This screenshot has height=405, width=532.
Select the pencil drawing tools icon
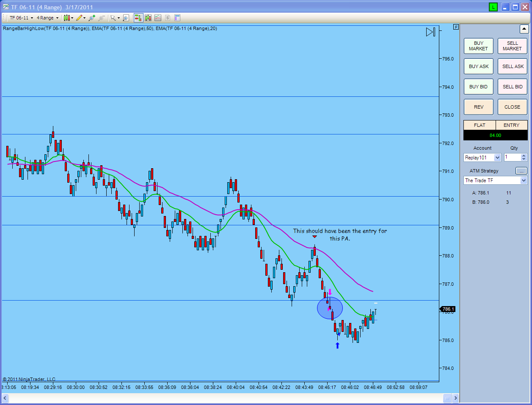[x=79, y=18]
